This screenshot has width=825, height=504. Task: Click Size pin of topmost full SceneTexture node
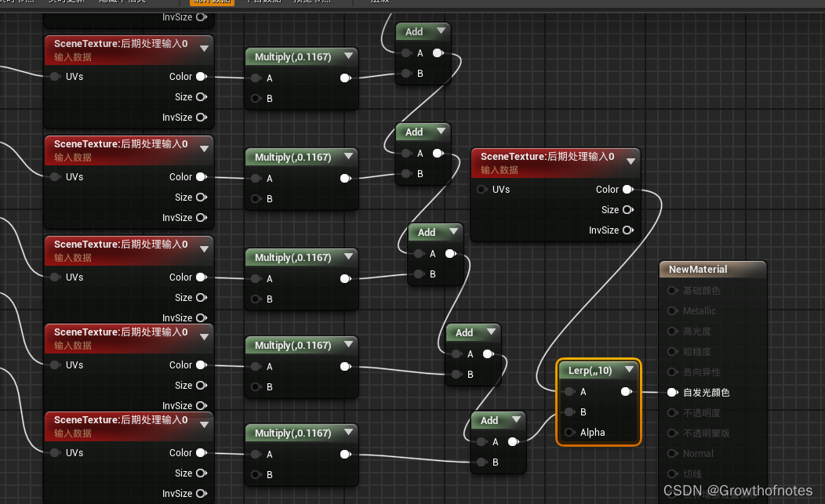pos(201,96)
